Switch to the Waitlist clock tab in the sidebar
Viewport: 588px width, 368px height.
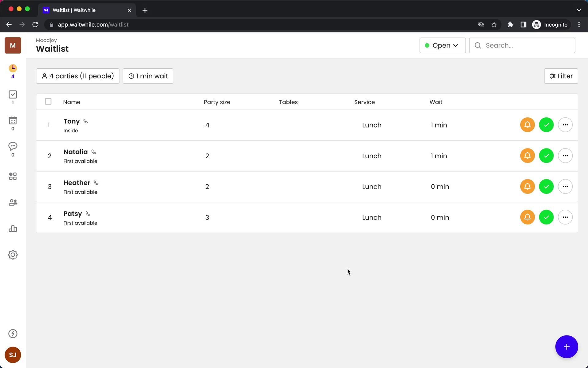pyautogui.click(x=13, y=68)
